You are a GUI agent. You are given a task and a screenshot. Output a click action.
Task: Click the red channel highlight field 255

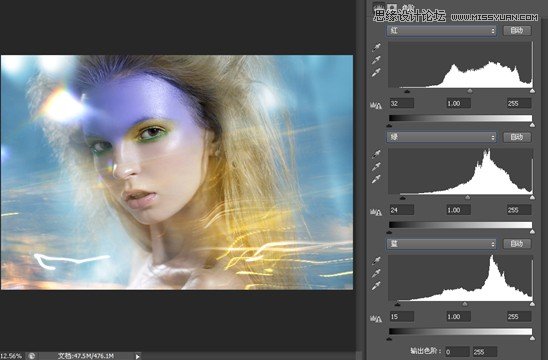point(519,103)
